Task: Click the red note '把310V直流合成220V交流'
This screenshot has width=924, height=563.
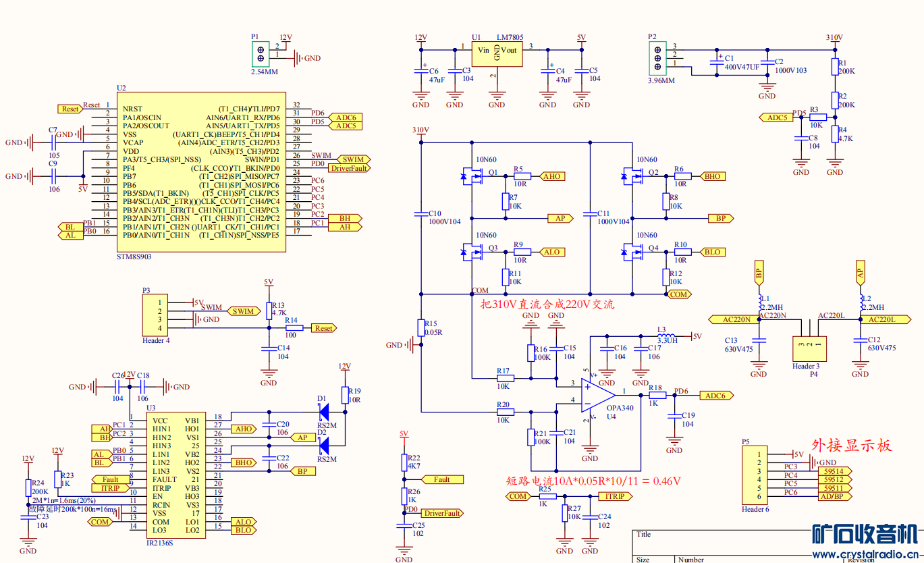Action: 547,304
